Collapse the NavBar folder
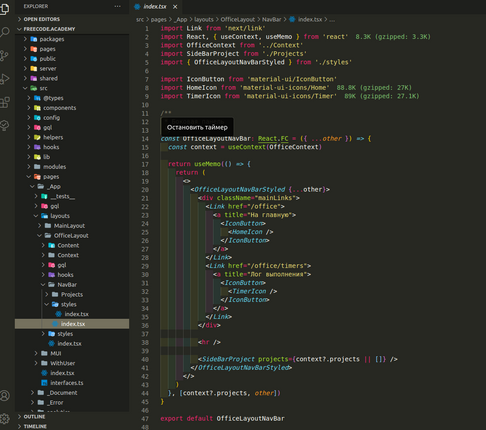This screenshot has width=486, height=430. point(67,285)
